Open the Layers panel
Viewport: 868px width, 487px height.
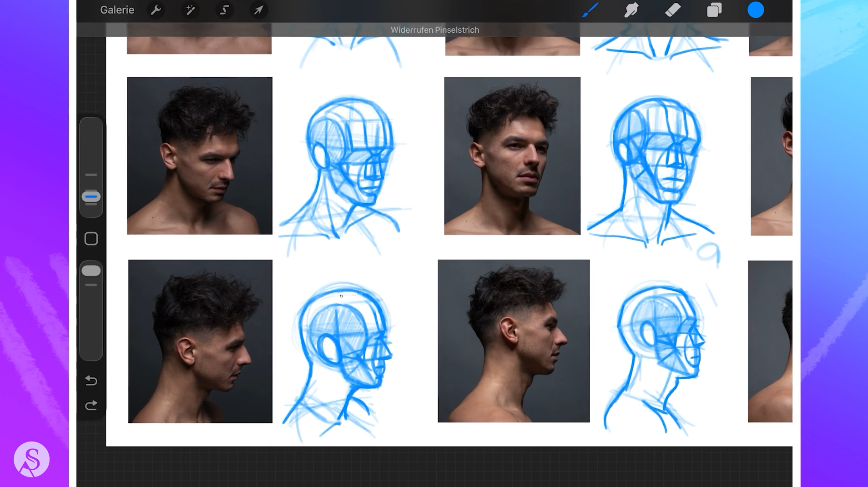pos(714,10)
